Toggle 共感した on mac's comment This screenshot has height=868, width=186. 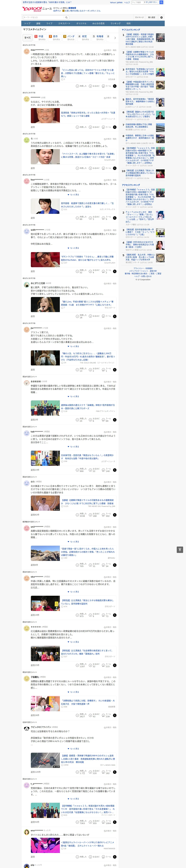pos(81,86)
